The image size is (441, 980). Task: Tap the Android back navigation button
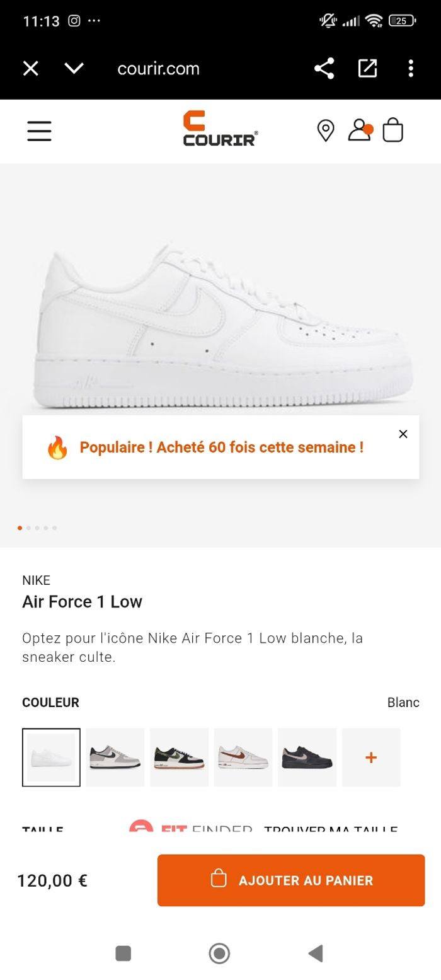pyautogui.click(x=316, y=954)
